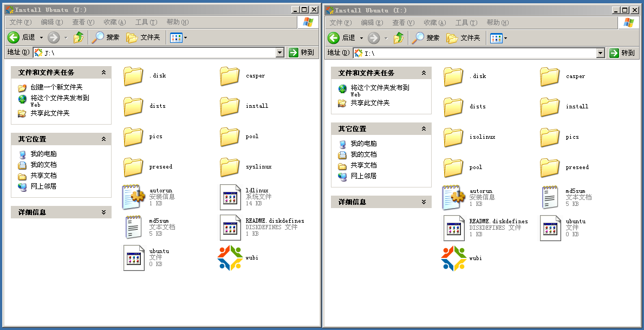This screenshot has height=330, width=644.
Task: Toggle Folders (文件夹) pane in I: window
Action: click(x=463, y=38)
